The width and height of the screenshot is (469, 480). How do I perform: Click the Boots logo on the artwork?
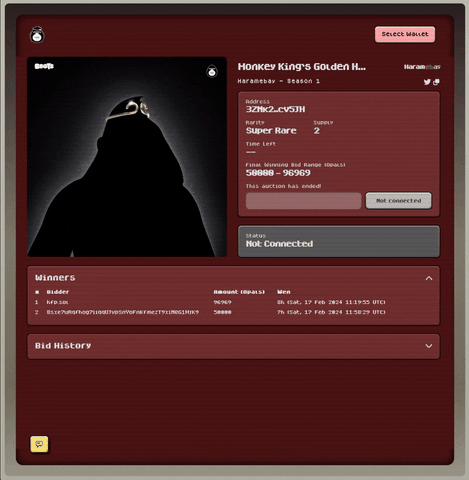coord(44,66)
